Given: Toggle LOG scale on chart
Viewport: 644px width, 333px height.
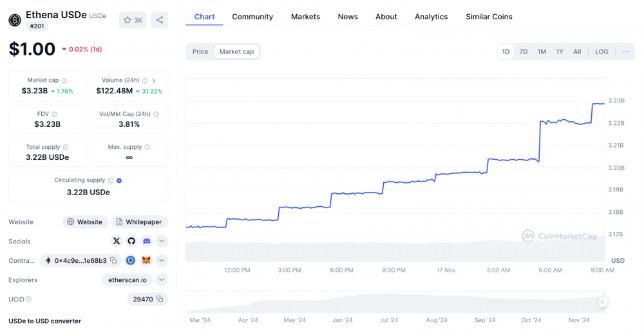Looking at the screenshot, I should (601, 52).
